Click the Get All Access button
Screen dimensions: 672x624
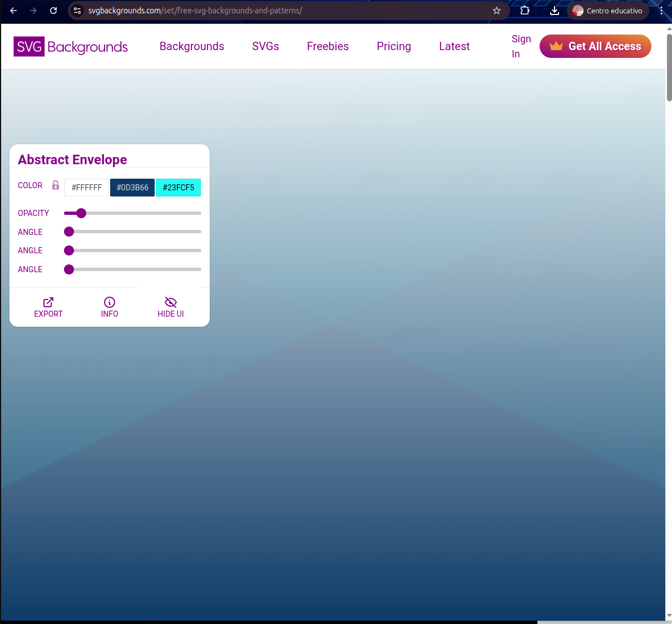point(595,46)
